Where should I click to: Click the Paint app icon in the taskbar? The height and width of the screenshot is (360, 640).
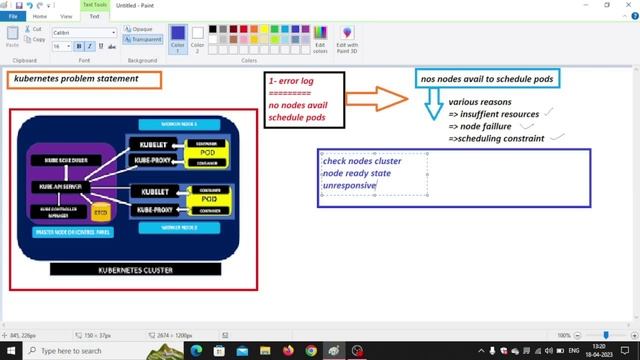334,351
